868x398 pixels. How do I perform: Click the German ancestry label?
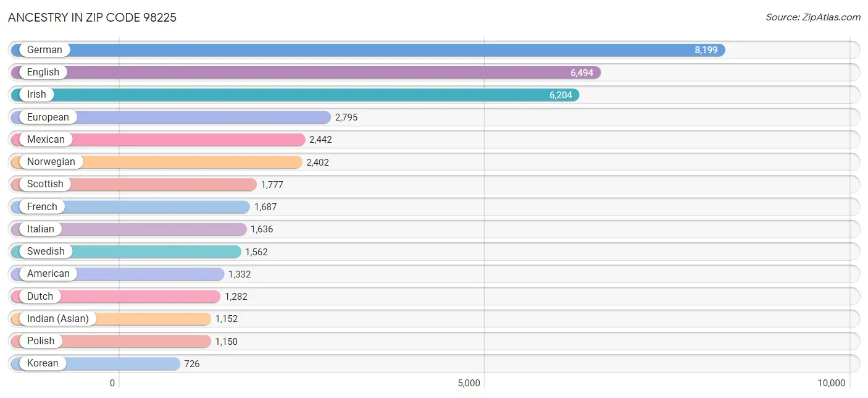point(44,50)
